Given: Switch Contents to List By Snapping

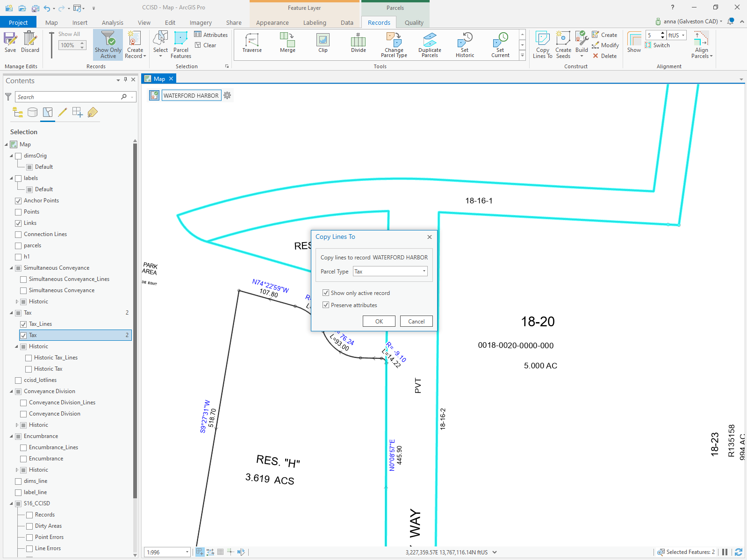Looking at the screenshot, I should (x=78, y=112).
